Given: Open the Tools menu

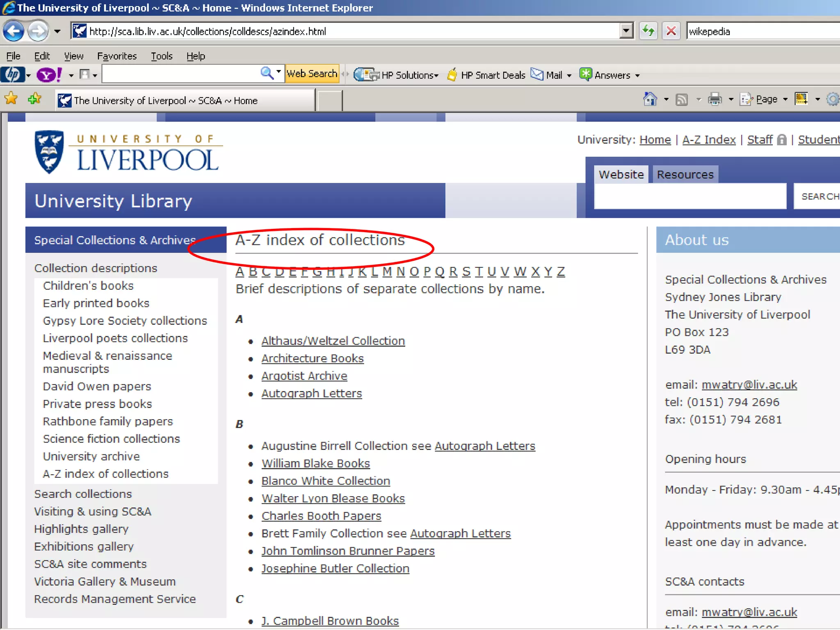Looking at the screenshot, I should [x=161, y=56].
